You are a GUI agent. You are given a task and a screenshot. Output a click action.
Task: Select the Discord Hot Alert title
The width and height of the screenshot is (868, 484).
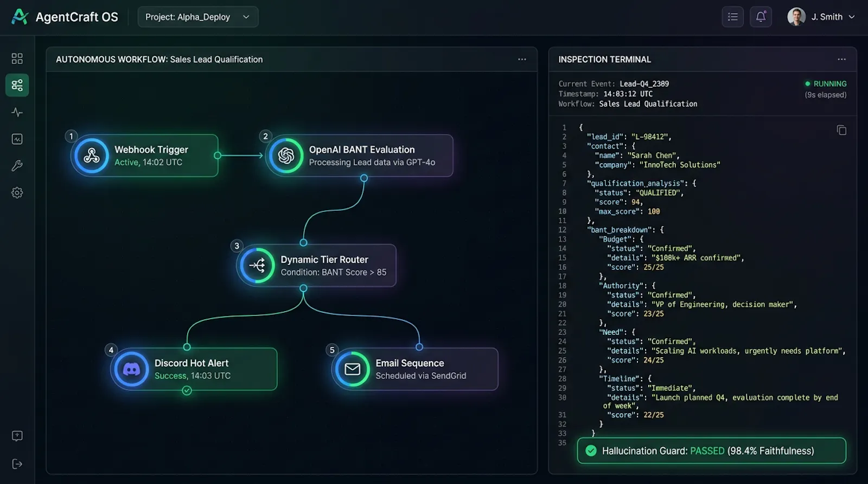coord(192,363)
